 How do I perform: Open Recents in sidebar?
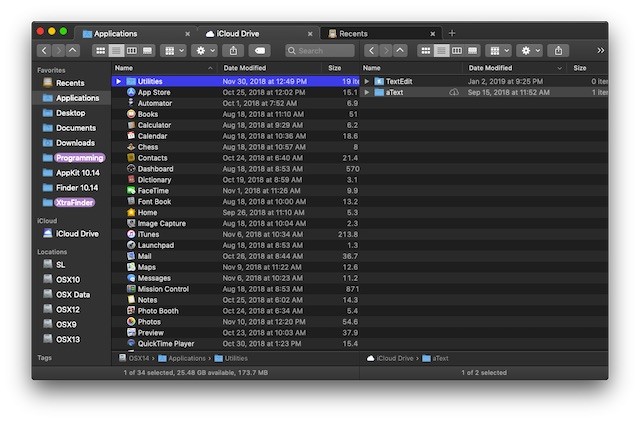coord(70,83)
